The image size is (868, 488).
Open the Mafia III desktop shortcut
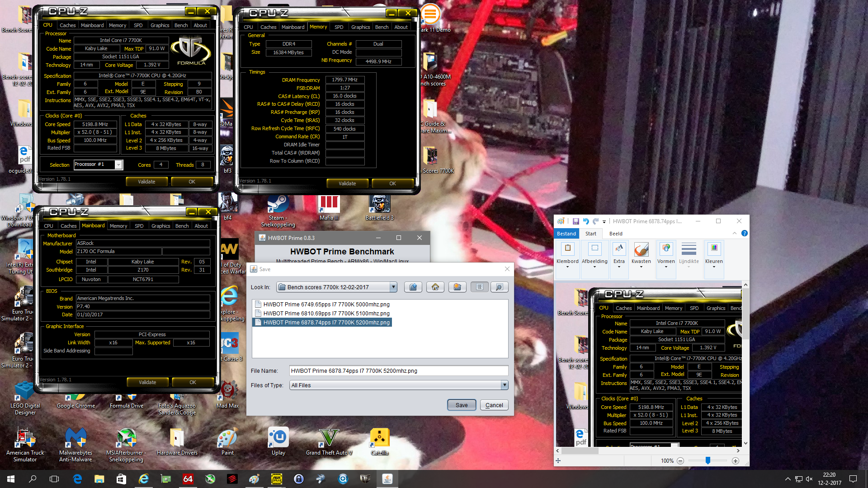(329, 208)
